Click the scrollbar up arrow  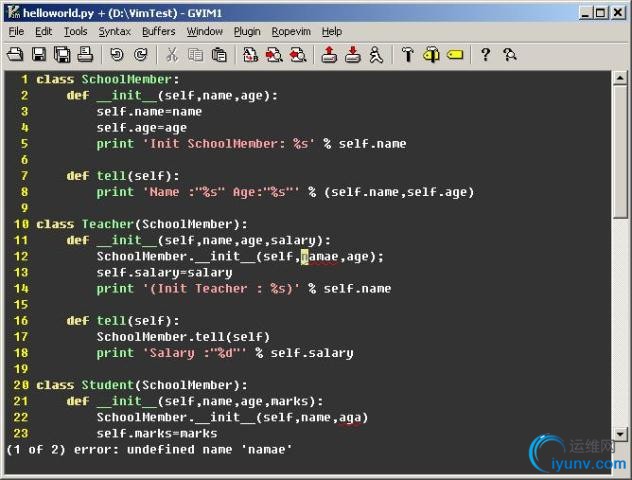tap(620, 77)
